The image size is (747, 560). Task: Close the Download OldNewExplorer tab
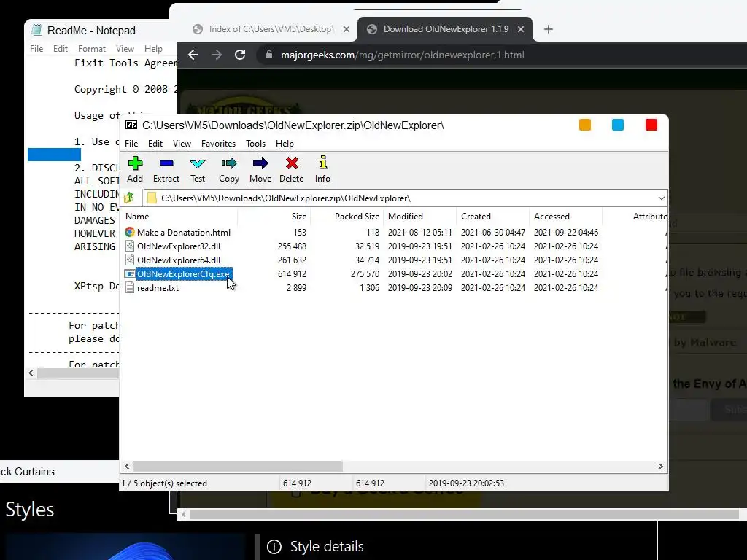click(521, 29)
